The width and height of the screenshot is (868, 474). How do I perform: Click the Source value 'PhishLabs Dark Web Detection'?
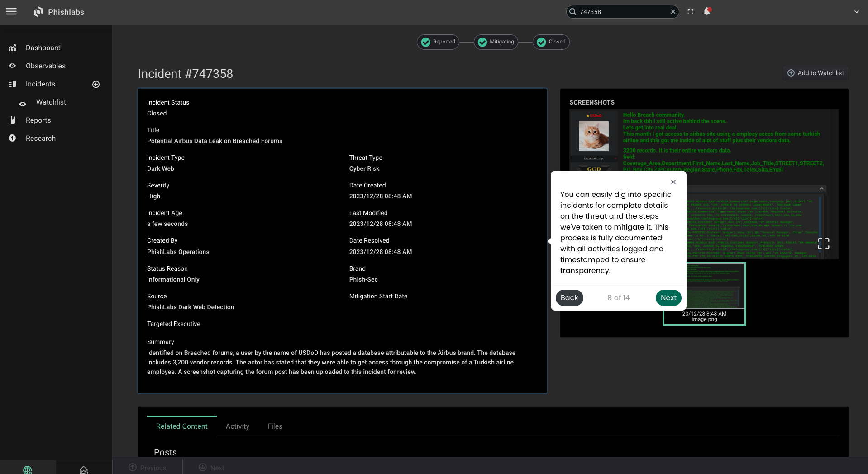click(191, 307)
